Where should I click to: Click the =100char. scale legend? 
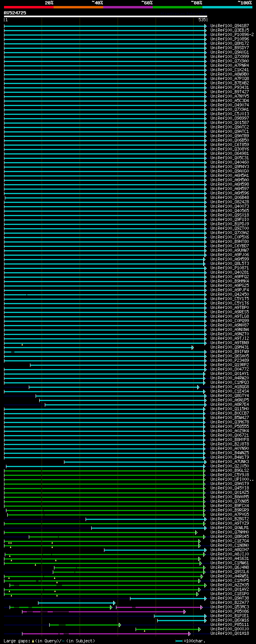coord(190,641)
